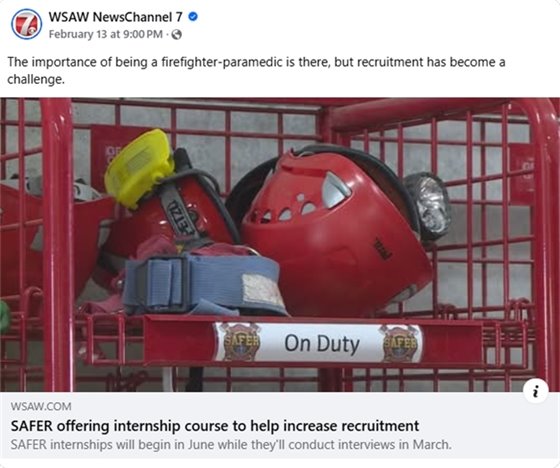The width and height of the screenshot is (560, 468).
Task: Click the silver headlamp on the red helmet
Action: [428, 206]
